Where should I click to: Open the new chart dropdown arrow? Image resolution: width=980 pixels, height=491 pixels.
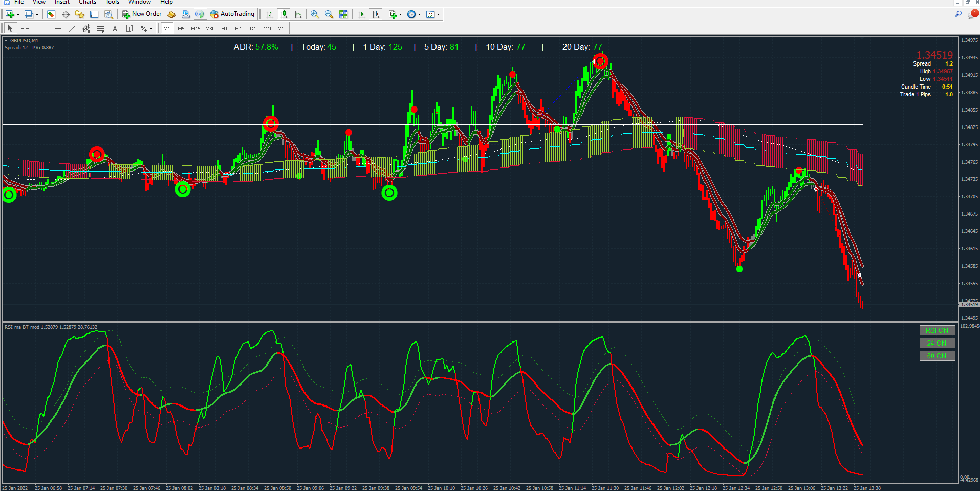[18, 15]
